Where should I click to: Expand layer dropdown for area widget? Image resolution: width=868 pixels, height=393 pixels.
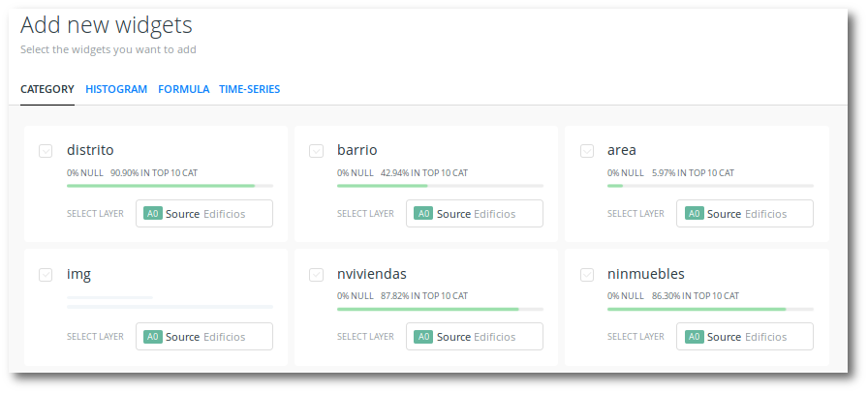point(745,214)
